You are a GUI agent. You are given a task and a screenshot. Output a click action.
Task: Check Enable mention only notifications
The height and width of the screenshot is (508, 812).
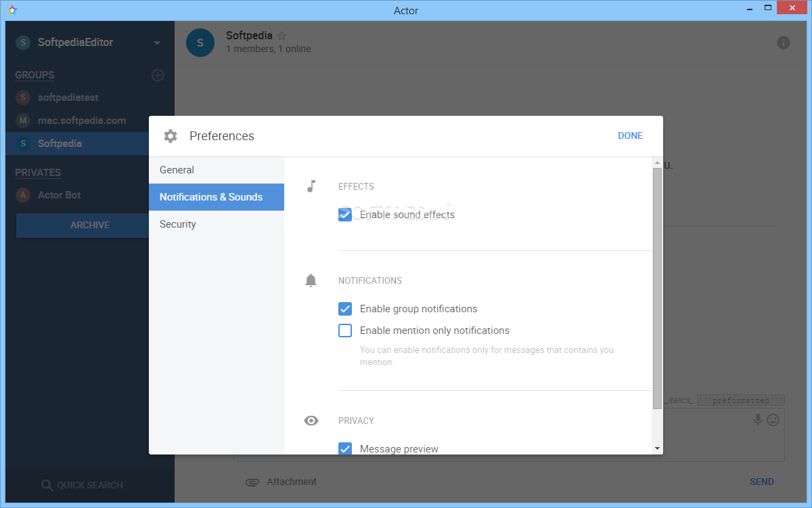pos(345,331)
